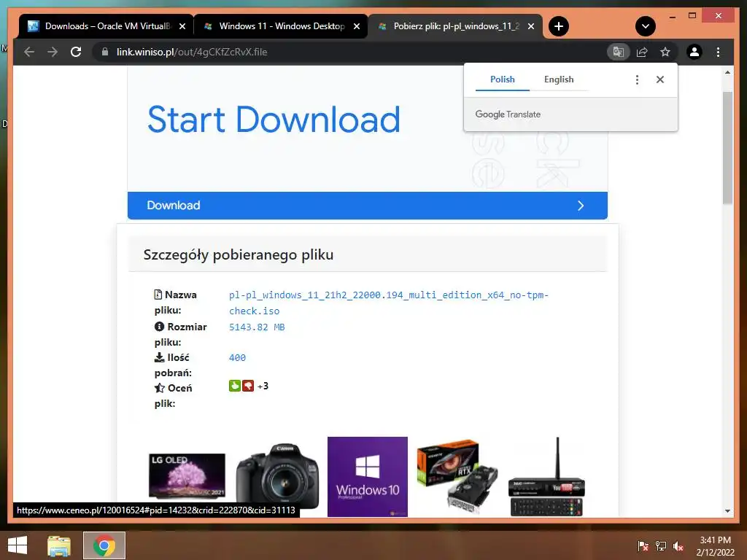
Task: Translate page to English
Action: pyautogui.click(x=559, y=79)
